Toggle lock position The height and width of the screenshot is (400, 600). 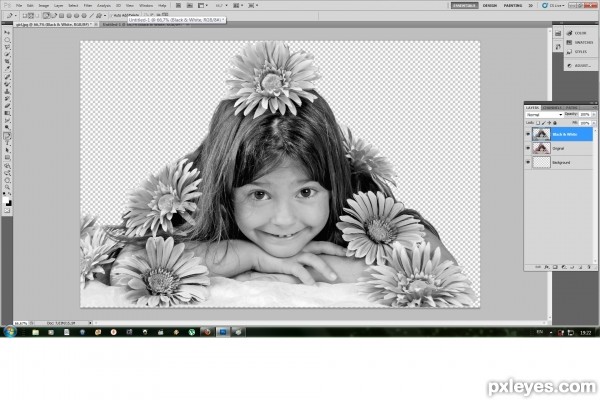[x=549, y=123]
